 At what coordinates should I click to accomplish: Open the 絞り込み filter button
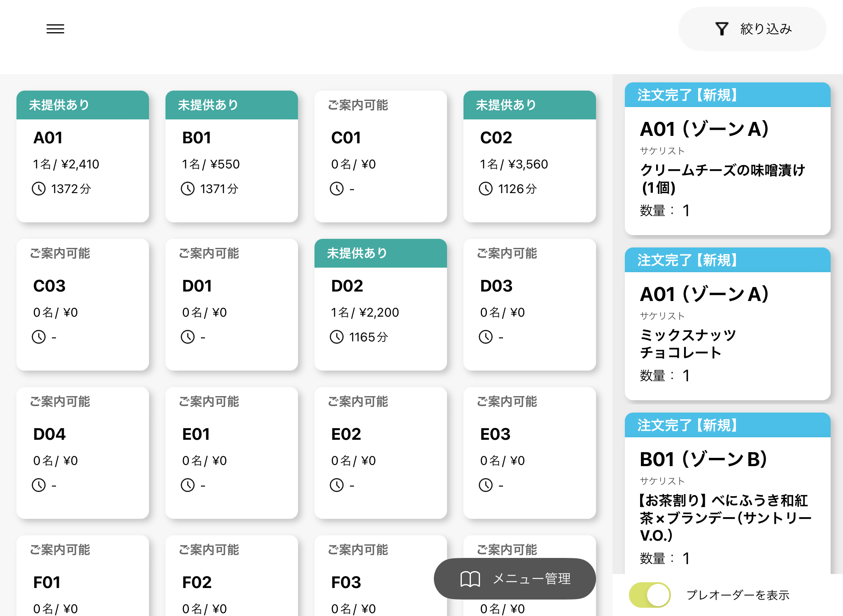pyautogui.click(x=752, y=29)
